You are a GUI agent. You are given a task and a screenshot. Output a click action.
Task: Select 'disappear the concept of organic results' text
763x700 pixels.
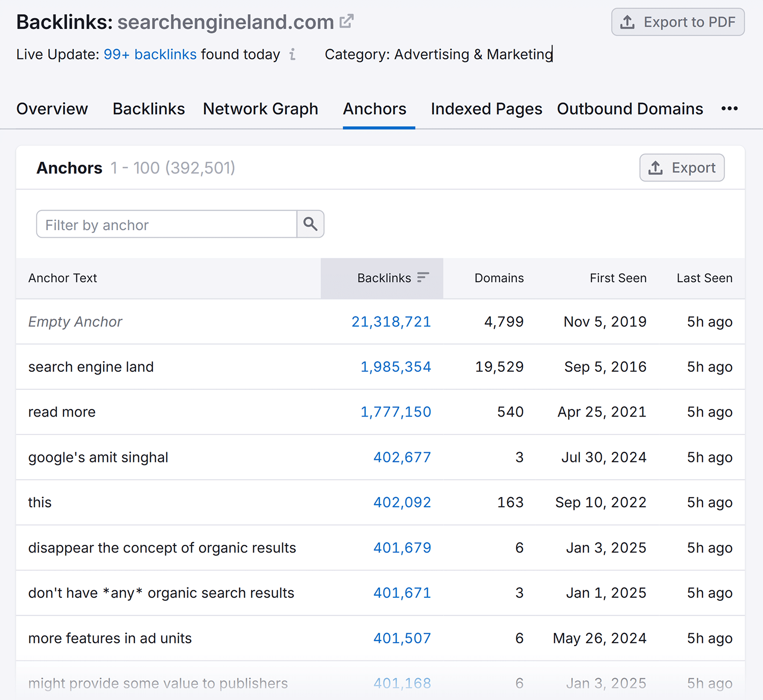point(162,548)
